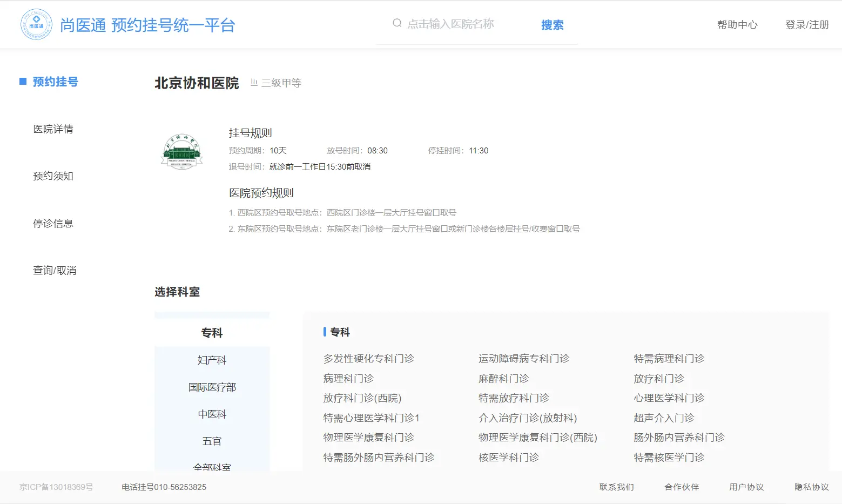Open 麻醉科门诊
842x504 pixels.
(503, 379)
